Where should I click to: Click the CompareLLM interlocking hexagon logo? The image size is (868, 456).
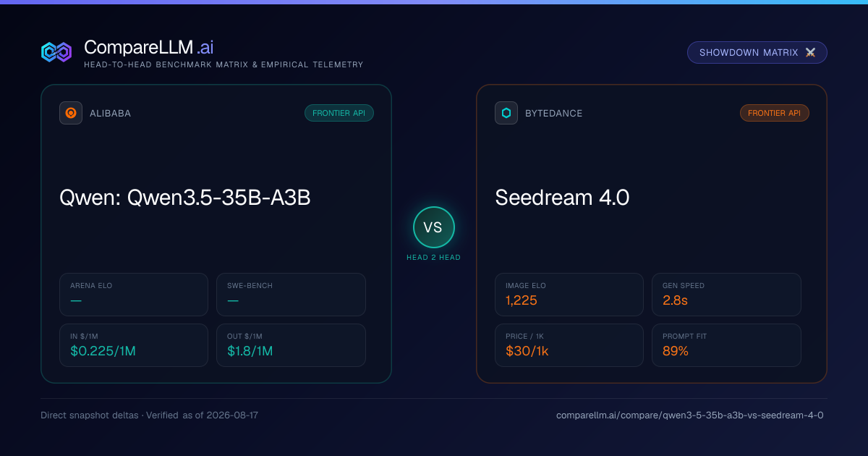56,52
